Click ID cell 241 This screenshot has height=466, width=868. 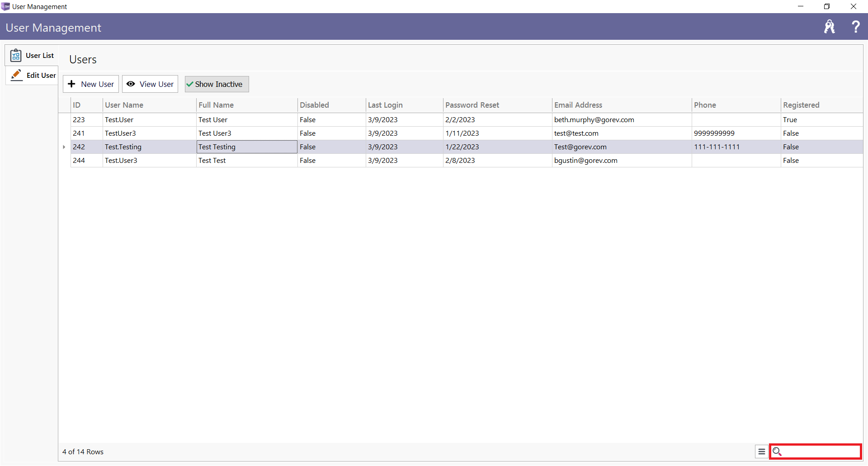tap(87, 133)
